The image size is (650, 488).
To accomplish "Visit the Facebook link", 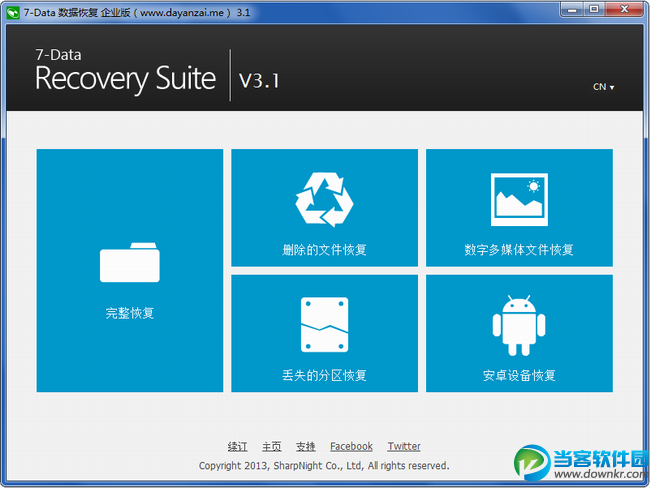I will pos(351,447).
